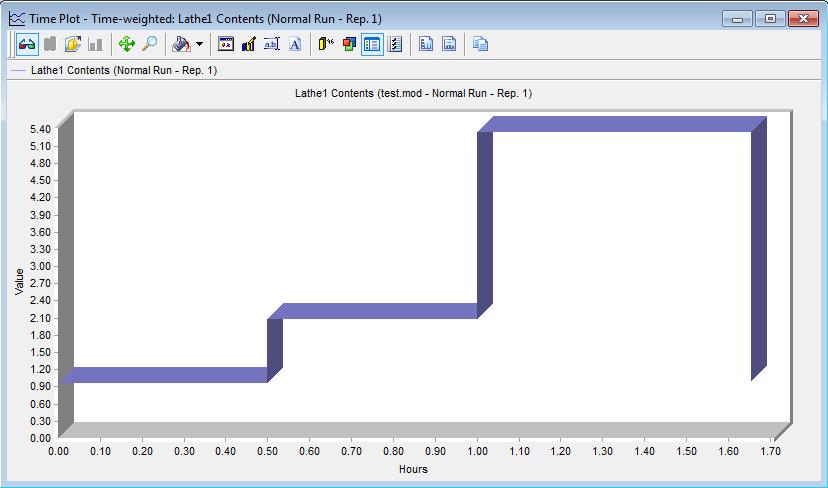Click the checklist options icon
Viewport: 828px width, 488px height.
point(395,44)
